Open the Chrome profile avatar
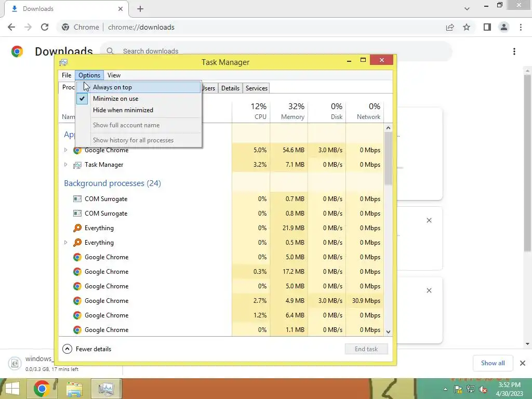 click(504, 27)
